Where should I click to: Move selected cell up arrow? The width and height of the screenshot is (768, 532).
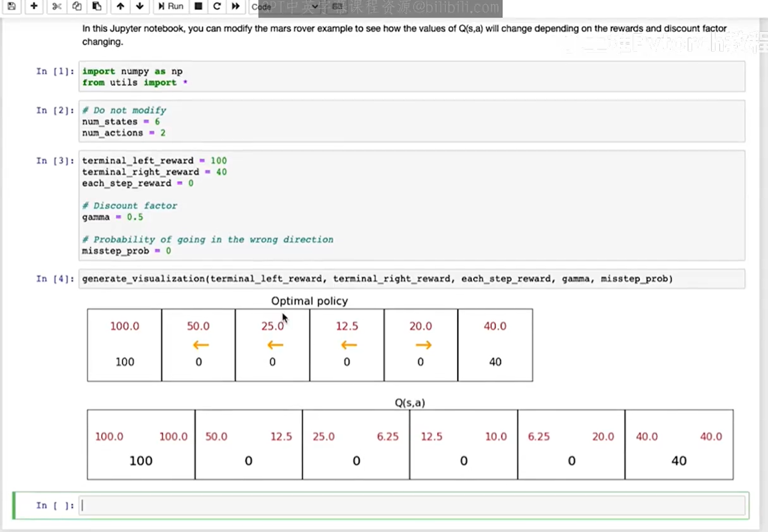(x=120, y=6)
